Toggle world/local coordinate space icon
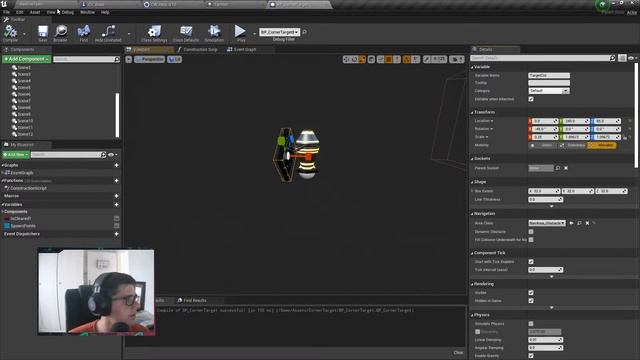This screenshot has height=360, width=640. [371, 60]
